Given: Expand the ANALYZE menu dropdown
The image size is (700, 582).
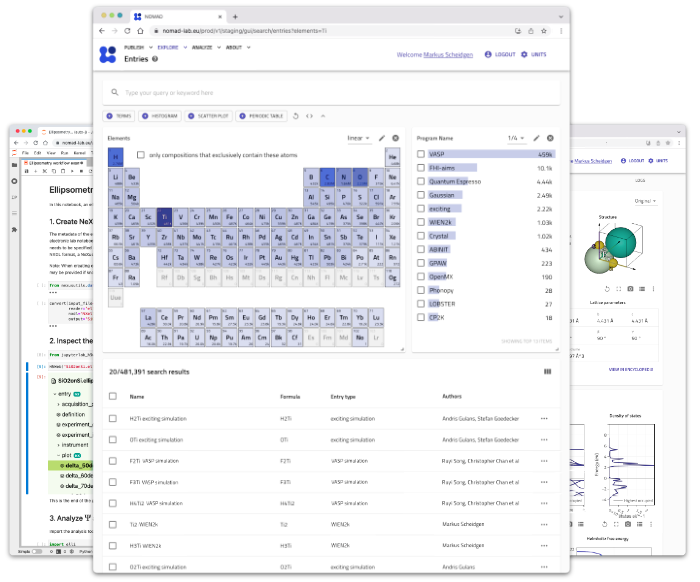Looking at the screenshot, I should click(x=206, y=47).
